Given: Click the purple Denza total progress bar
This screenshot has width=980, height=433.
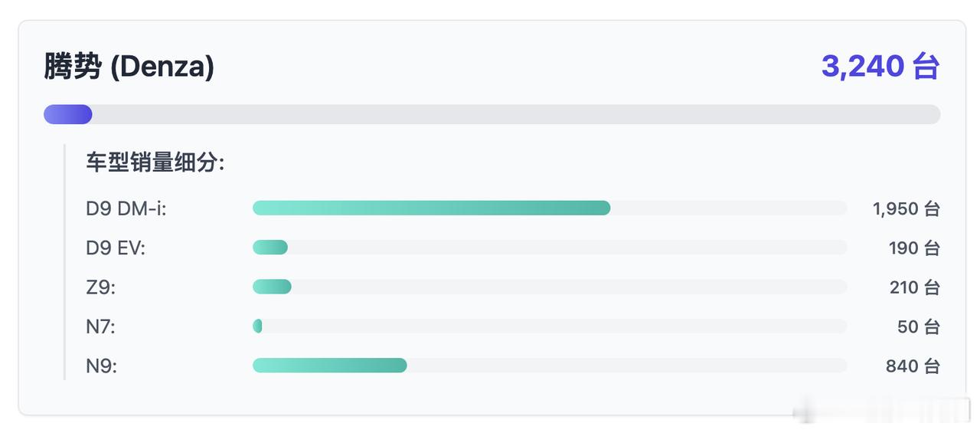Looking at the screenshot, I should [68, 115].
